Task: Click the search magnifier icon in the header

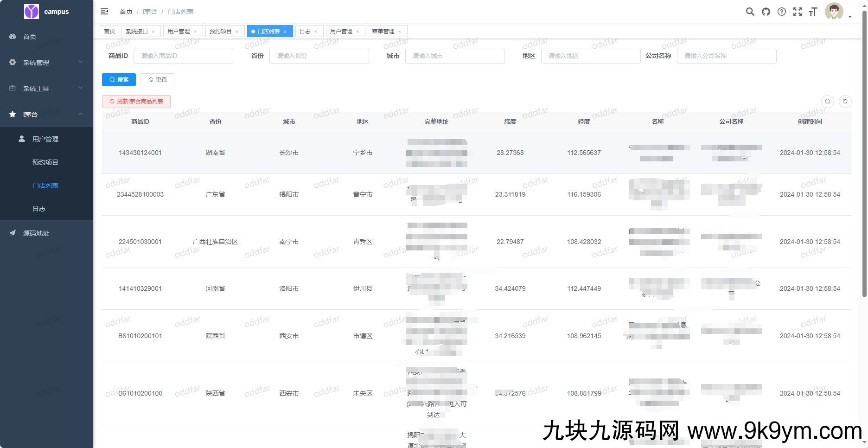Action: (750, 12)
